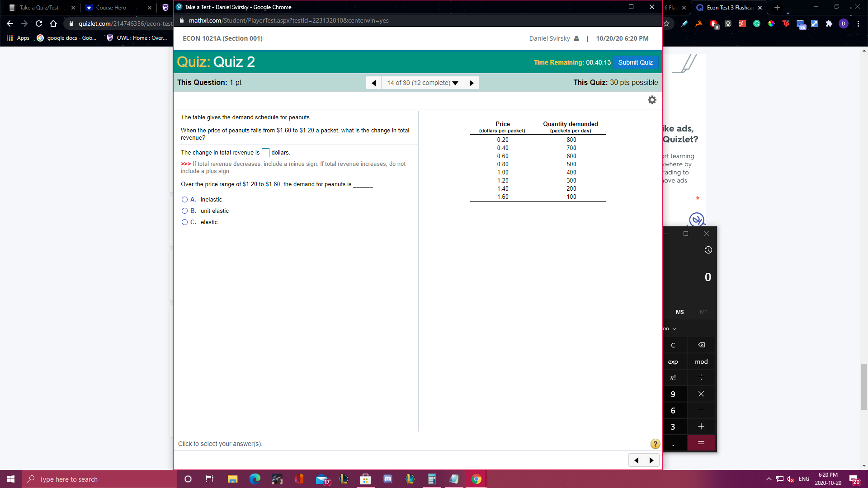
Task: Select the elastic radio button option C
Action: pyautogui.click(x=184, y=222)
